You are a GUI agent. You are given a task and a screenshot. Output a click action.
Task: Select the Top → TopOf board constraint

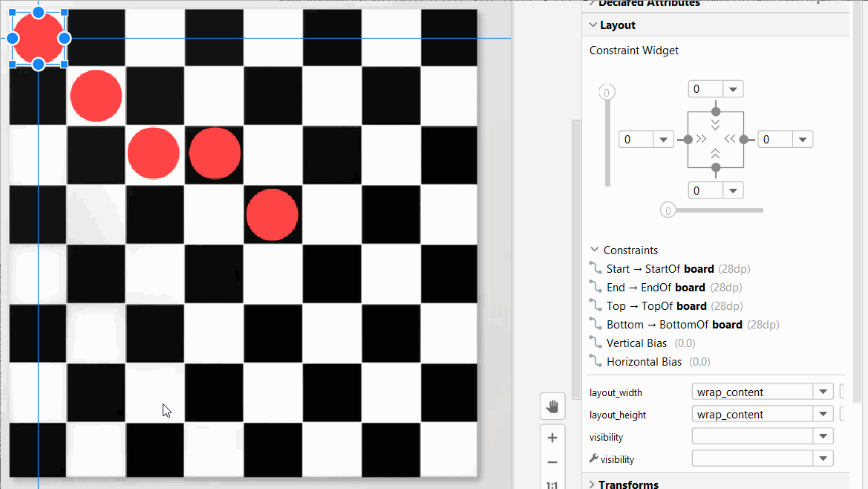click(675, 305)
